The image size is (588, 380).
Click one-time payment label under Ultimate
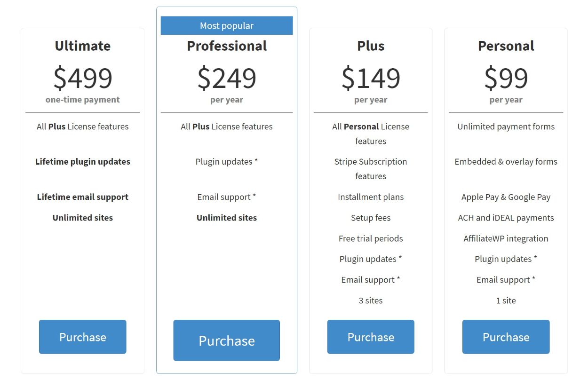pyautogui.click(x=82, y=99)
